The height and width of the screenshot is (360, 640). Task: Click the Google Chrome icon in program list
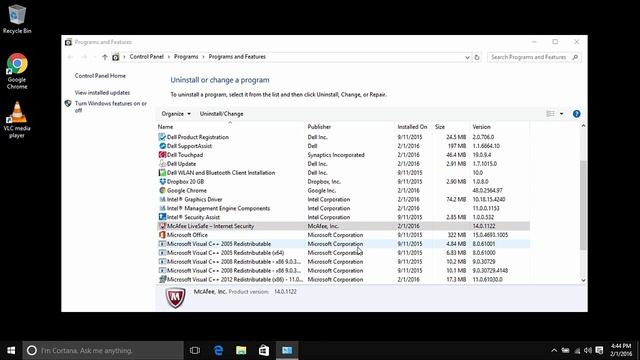(162, 191)
